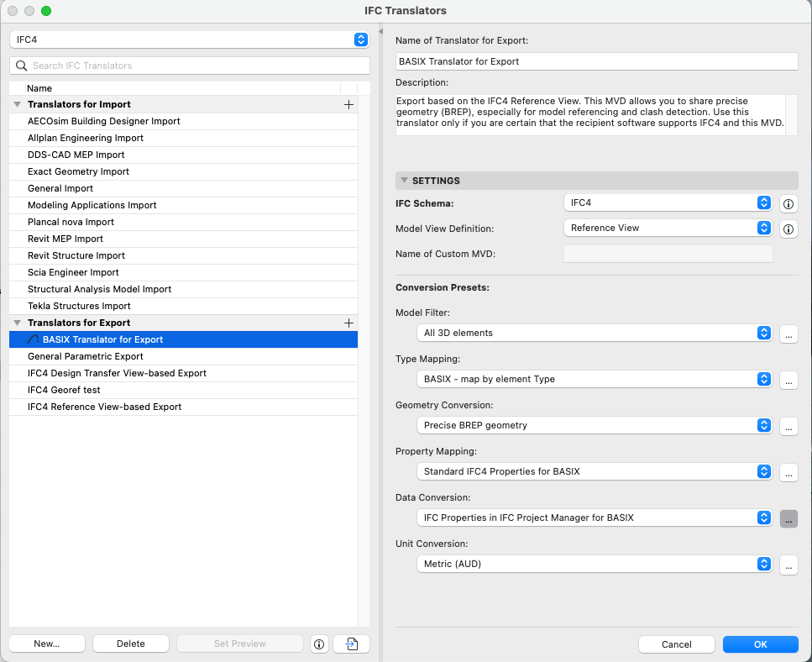Open Property Mapping preset options ellipsis
The width and height of the screenshot is (812, 662).
pyautogui.click(x=788, y=472)
